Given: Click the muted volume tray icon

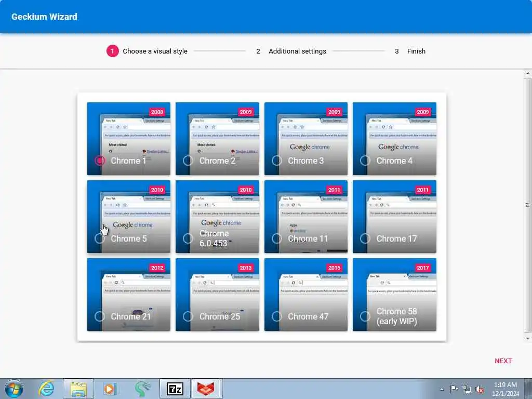Looking at the screenshot, I should coord(480,389).
